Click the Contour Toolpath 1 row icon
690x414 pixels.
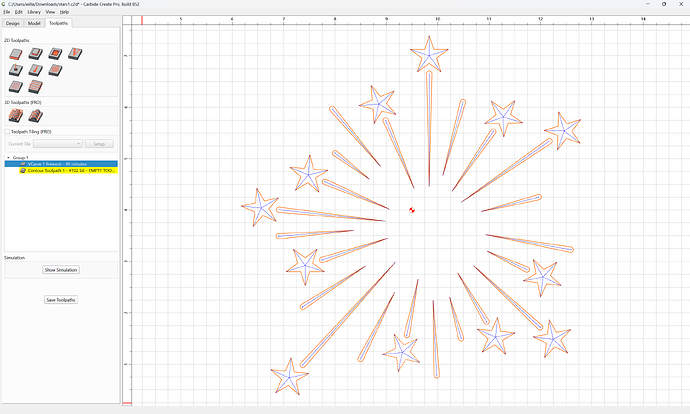tap(23, 170)
